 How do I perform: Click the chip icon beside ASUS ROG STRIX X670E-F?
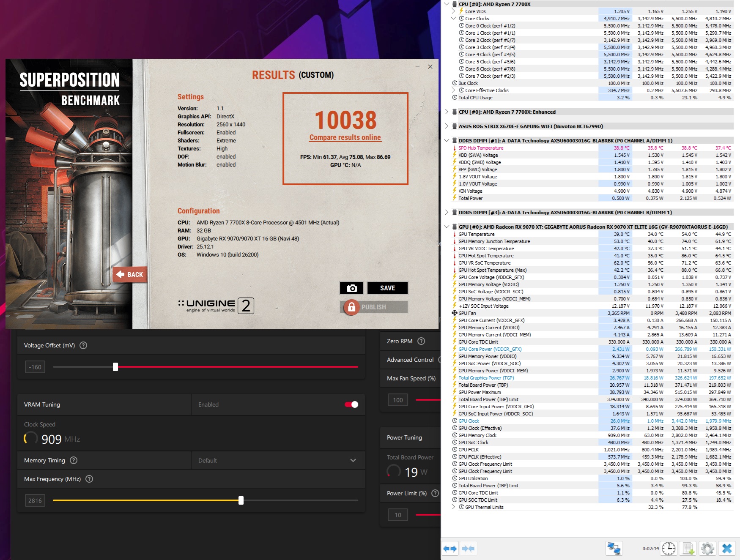(455, 126)
